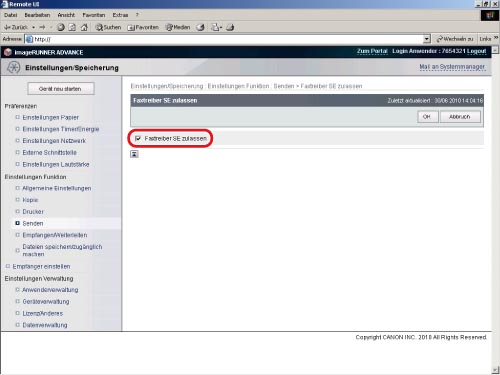500x375 pixels.
Task: Click the return-to-top icon below checkbox
Action: point(134,154)
